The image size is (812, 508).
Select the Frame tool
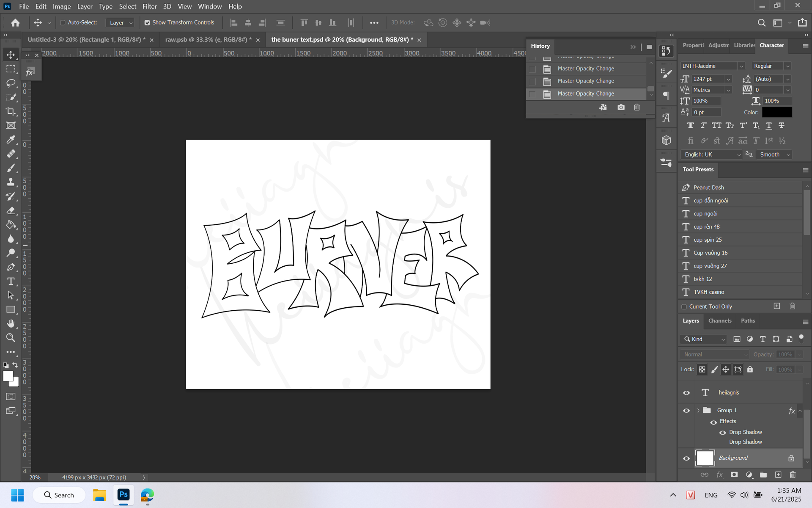click(11, 125)
